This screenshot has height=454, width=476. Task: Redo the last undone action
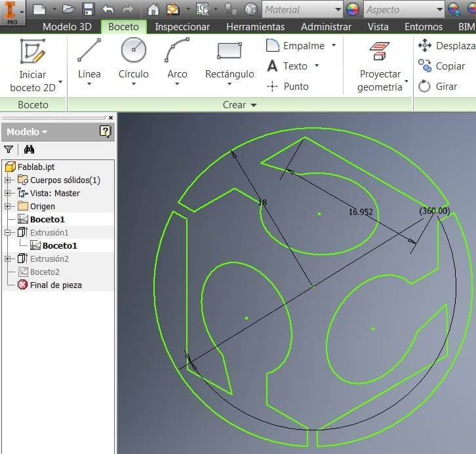(128, 9)
